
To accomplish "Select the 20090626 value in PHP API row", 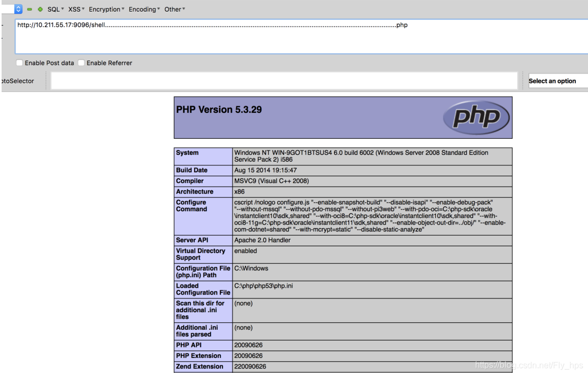I will coord(249,345).
